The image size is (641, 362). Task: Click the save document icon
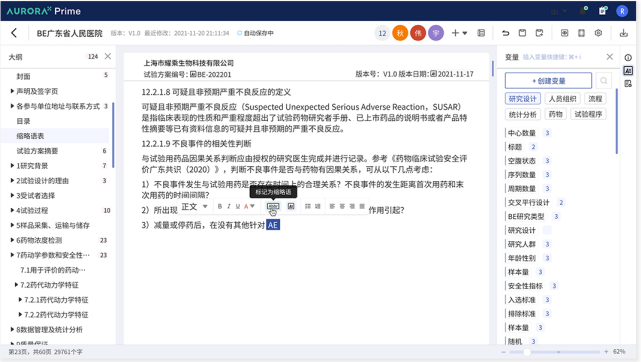(x=522, y=33)
